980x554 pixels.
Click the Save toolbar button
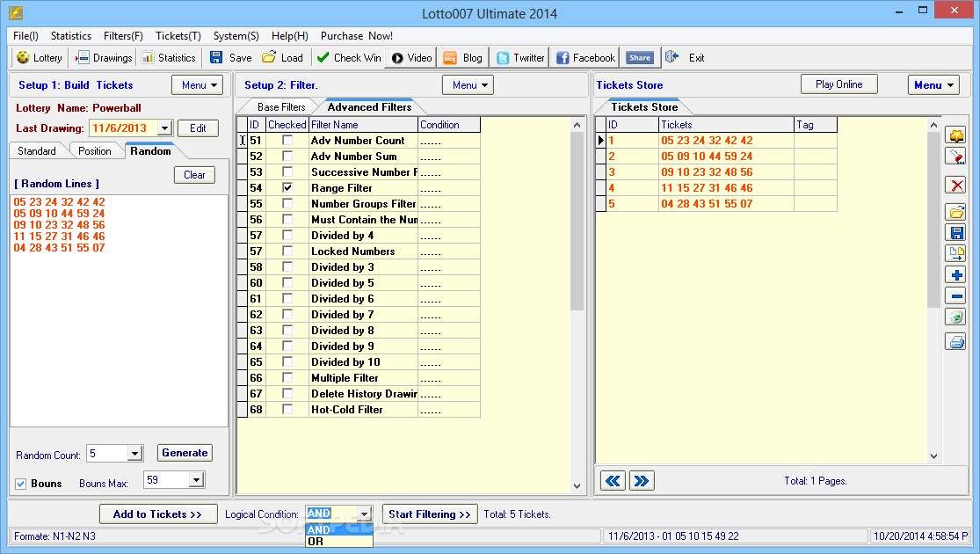230,57
